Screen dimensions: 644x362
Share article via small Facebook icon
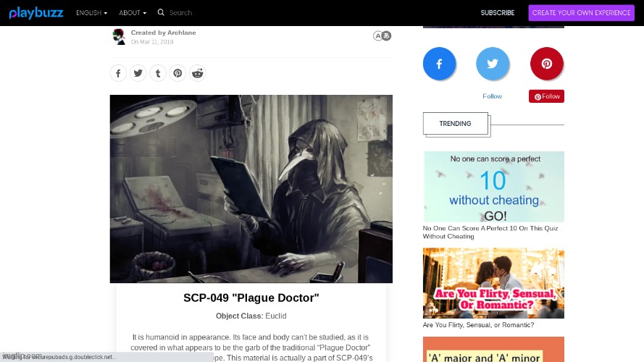pos(118,73)
